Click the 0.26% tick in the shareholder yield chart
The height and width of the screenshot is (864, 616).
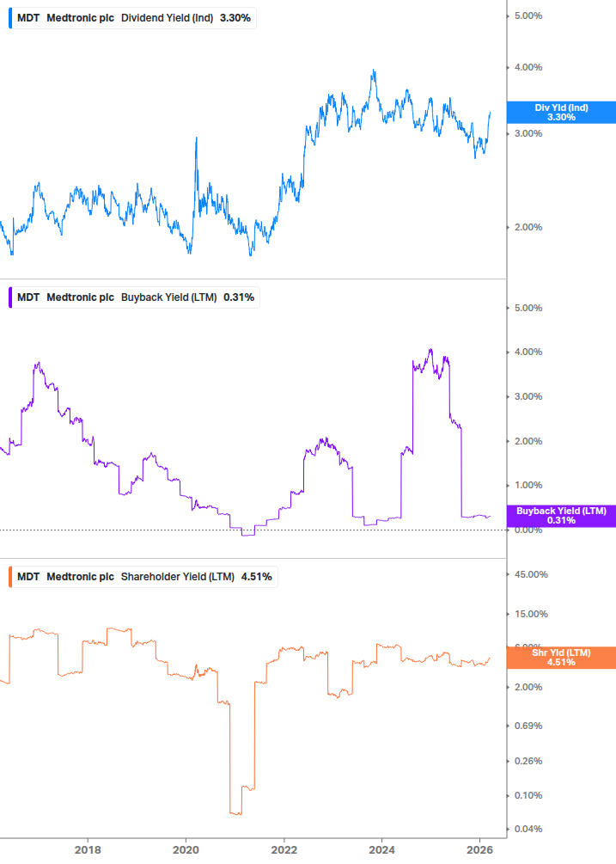528,761
